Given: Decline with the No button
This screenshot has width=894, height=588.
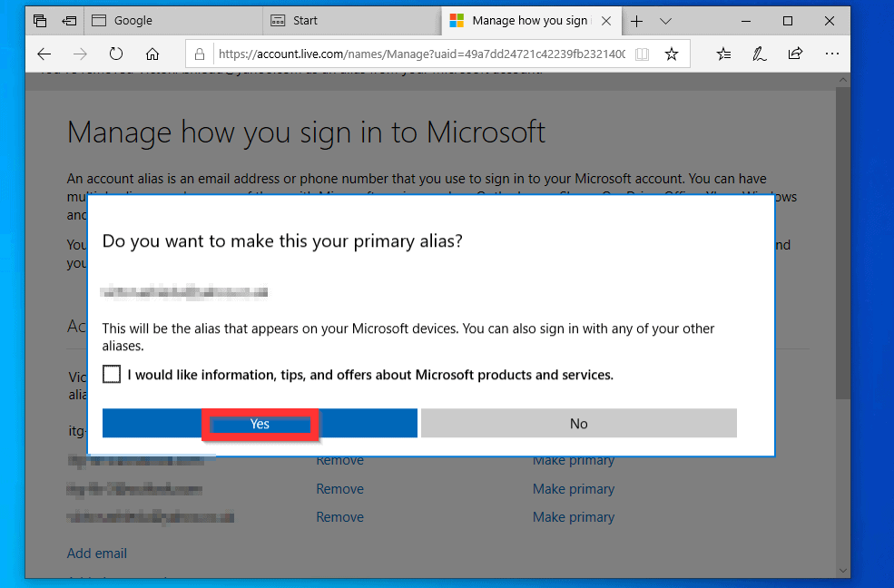Looking at the screenshot, I should [578, 424].
